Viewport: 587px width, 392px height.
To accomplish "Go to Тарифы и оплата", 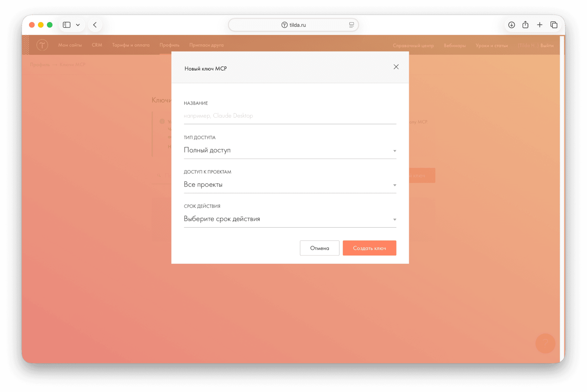I will tap(131, 45).
